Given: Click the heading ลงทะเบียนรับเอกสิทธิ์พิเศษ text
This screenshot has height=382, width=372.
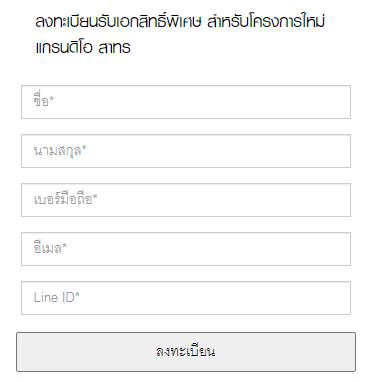Looking at the screenshot, I should pos(119,21).
